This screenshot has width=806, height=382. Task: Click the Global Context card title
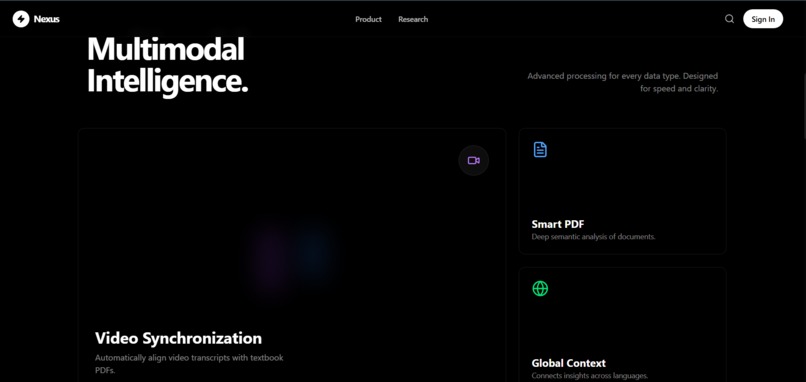569,363
